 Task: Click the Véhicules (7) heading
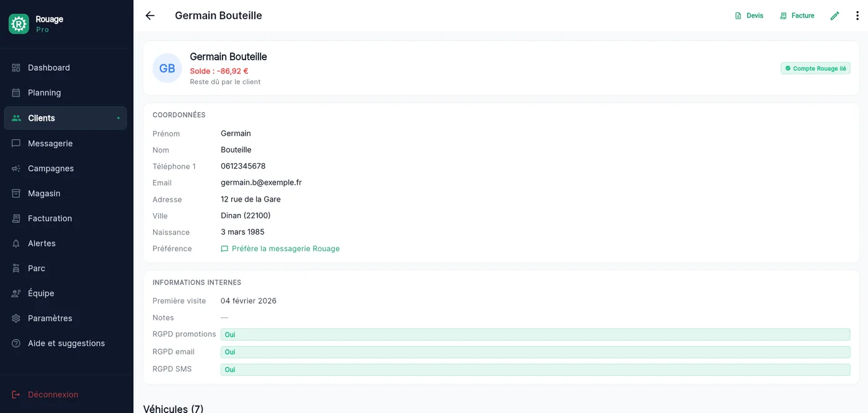coord(173,409)
